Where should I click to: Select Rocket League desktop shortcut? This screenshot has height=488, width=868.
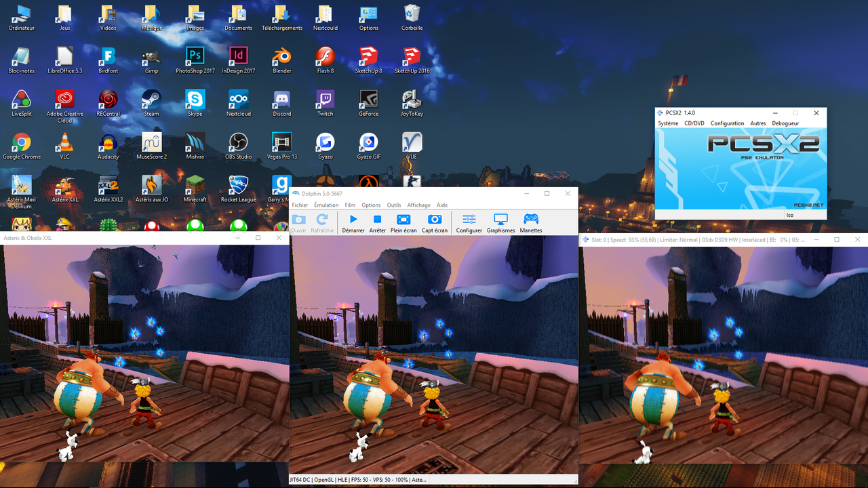coord(239,189)
